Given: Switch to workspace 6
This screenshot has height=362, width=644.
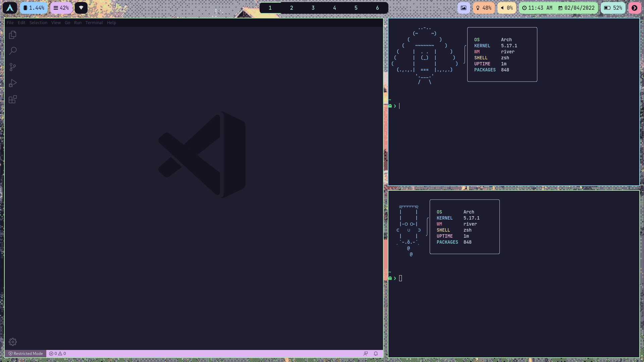Looking at the screenshot, I should [x=377, y=8].
